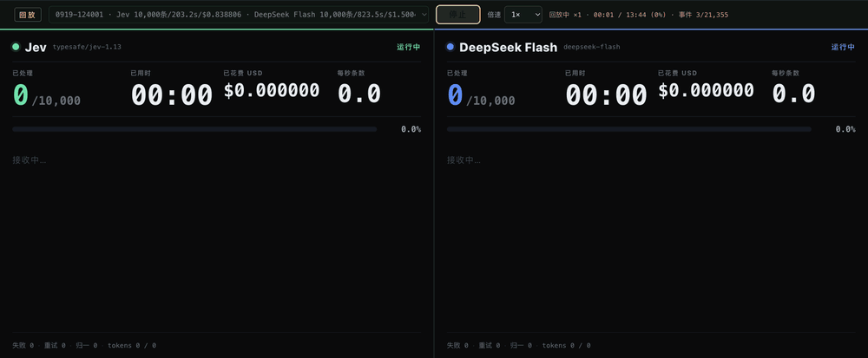Click the 倍速 speed label
Viewport: 868px width, 358px height.
[x=494, y=15]
